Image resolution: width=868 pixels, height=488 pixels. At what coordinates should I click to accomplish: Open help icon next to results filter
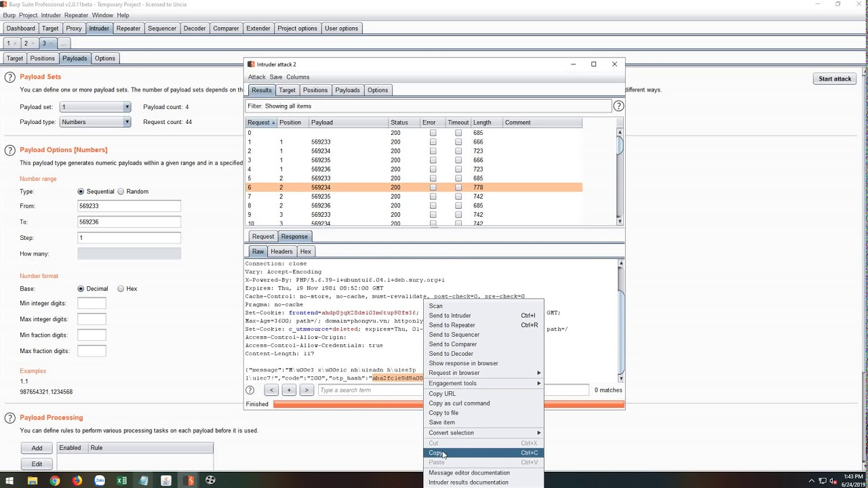coord(618,106)
